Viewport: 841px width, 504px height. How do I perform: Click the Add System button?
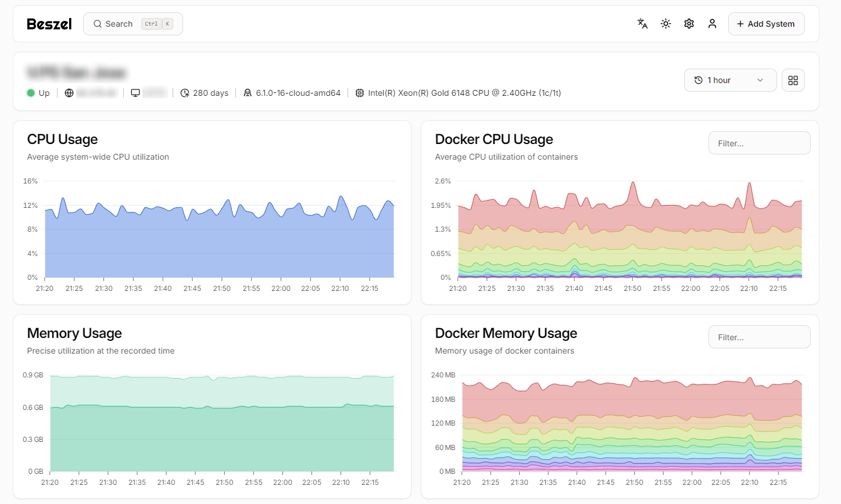tap(766, 24)
